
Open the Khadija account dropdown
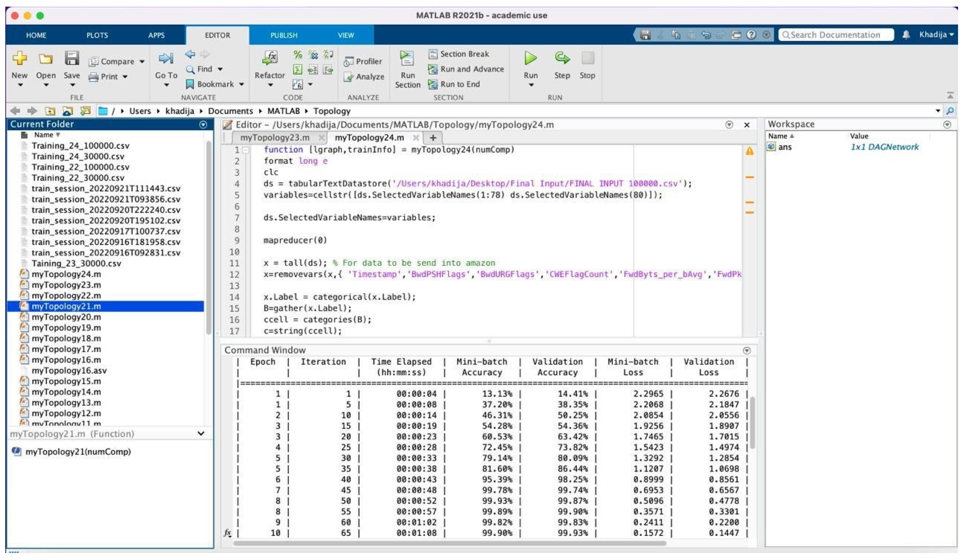pos(936,35)
